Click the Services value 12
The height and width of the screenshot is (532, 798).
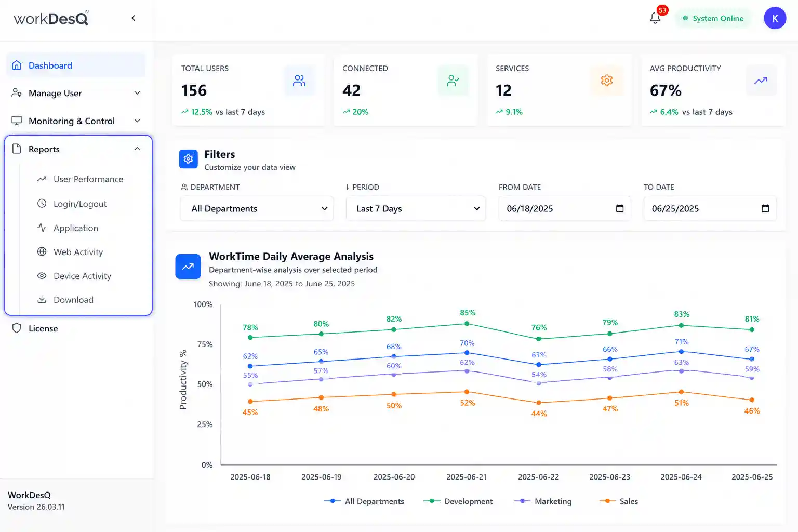coord(503,90)
